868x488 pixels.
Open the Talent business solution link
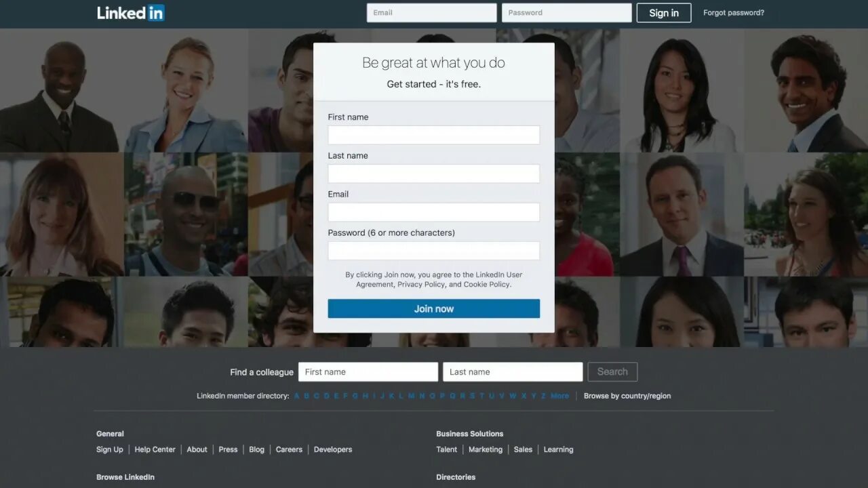[x=447, y=449]
